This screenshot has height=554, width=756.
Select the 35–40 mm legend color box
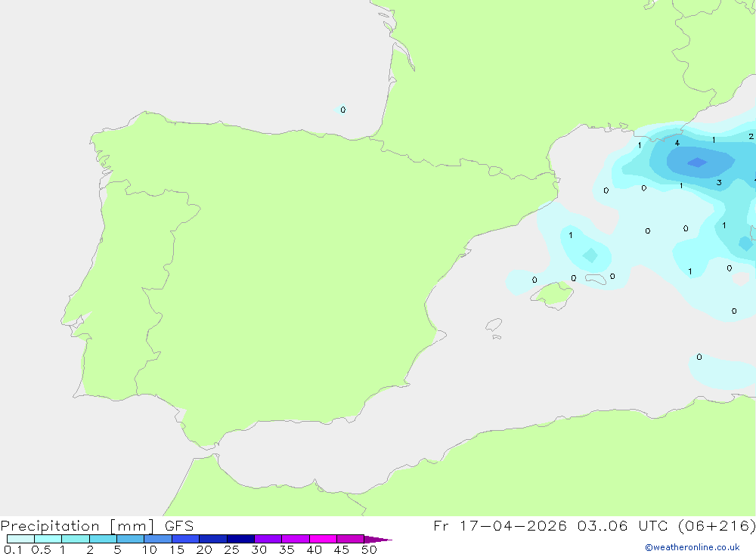tap(295, 539)
